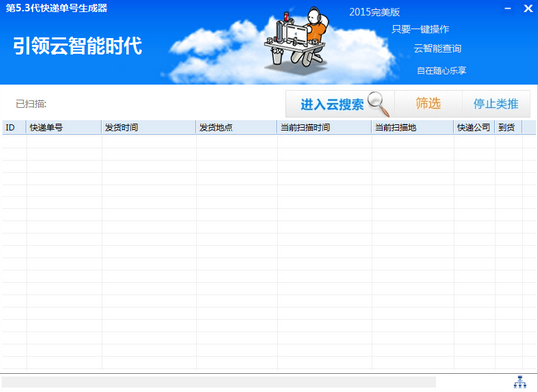Sort by 发货时间 column header
Screen dimensions: 538x392
pyautogui.click(x=148, y=127)
